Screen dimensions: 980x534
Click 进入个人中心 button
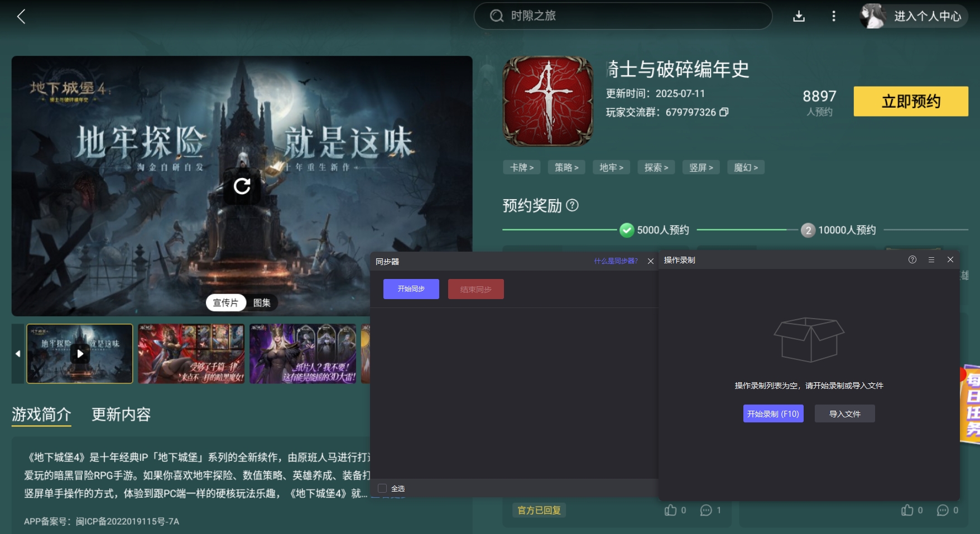[x=928, y=16]
